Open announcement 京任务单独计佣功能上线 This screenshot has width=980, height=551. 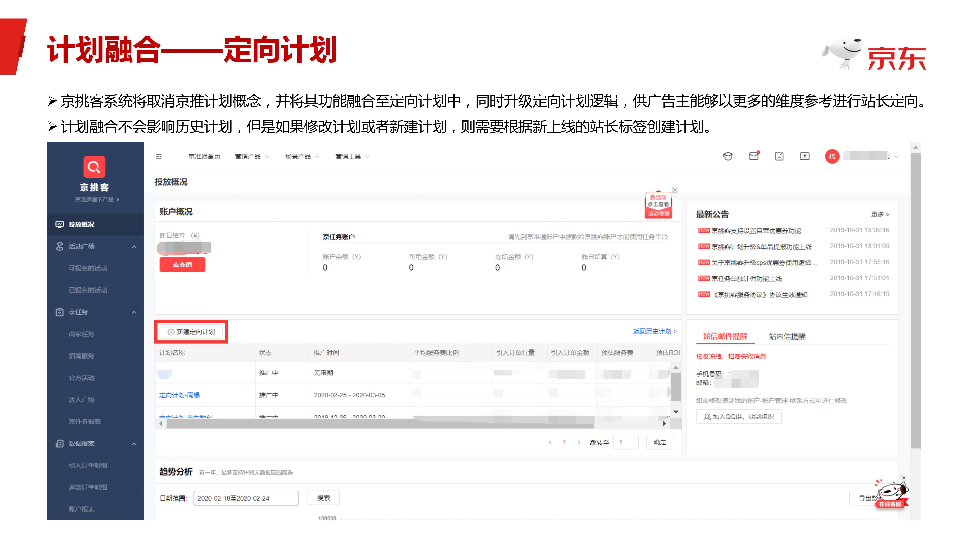[747, 279]
